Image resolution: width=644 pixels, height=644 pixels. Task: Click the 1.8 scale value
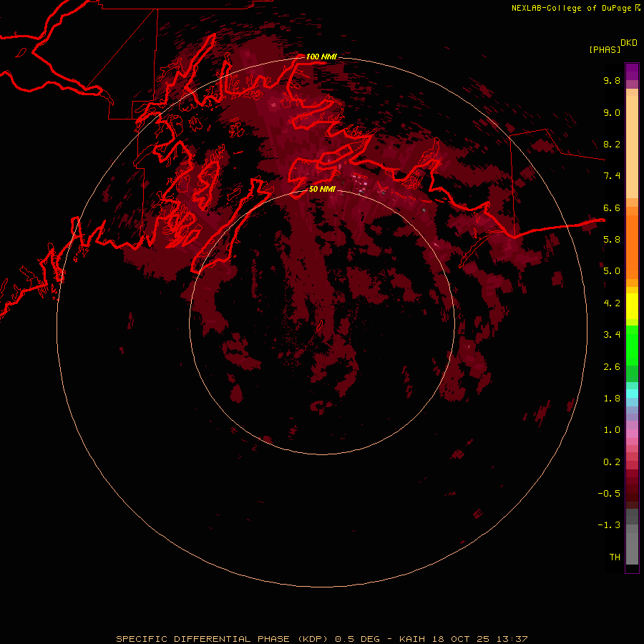click(612, 399)
